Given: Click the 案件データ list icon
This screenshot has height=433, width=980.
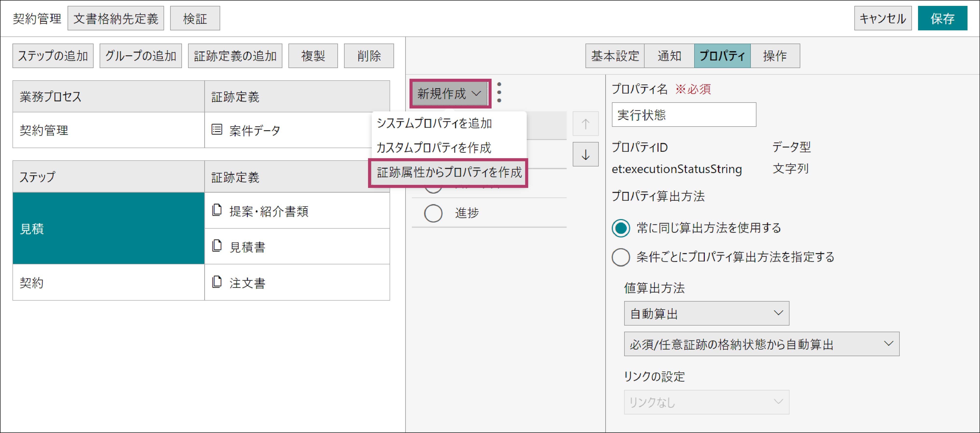Looking at the screenshot, I should tap(217, 130).
